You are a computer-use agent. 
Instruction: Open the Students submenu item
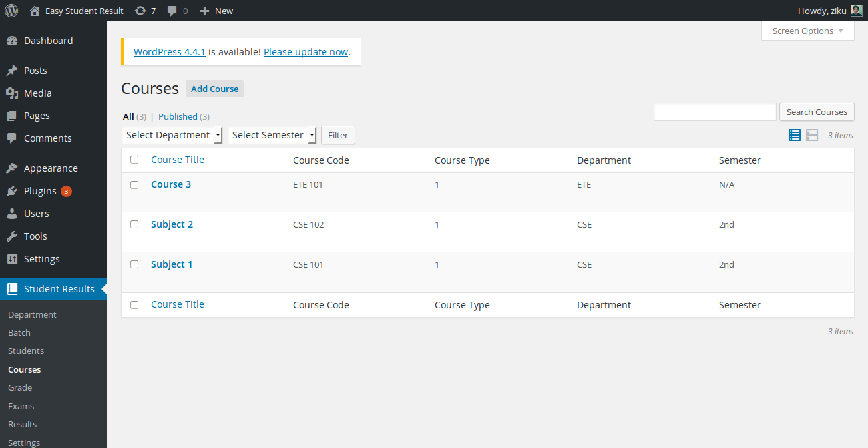click(26, 351)
